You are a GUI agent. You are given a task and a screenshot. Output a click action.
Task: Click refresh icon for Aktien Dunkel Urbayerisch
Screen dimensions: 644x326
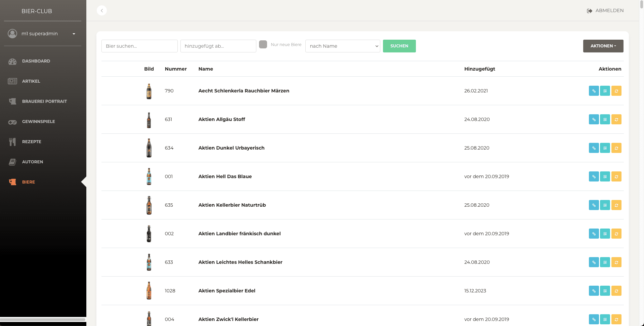point(616,148)
